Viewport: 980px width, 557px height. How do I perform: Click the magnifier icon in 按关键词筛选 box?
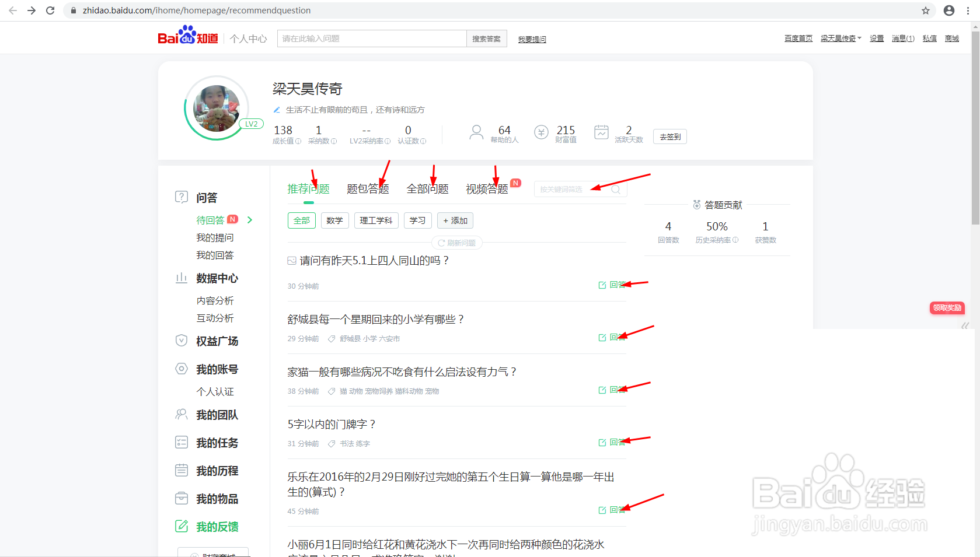tap(616, 189)
